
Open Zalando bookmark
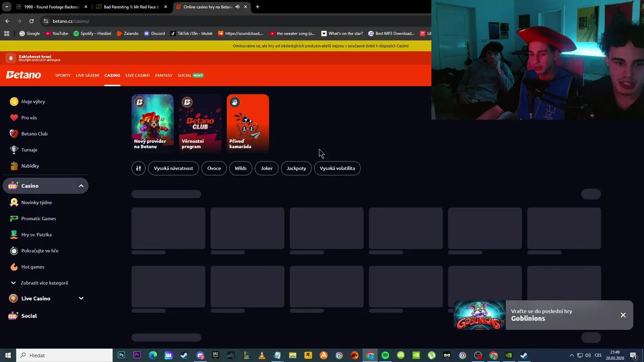(127, 34)
